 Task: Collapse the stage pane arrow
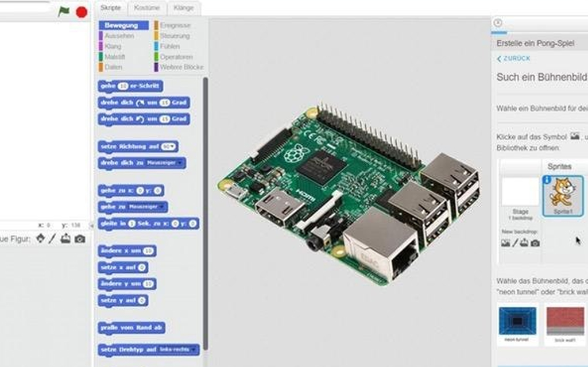coord(91,226)
